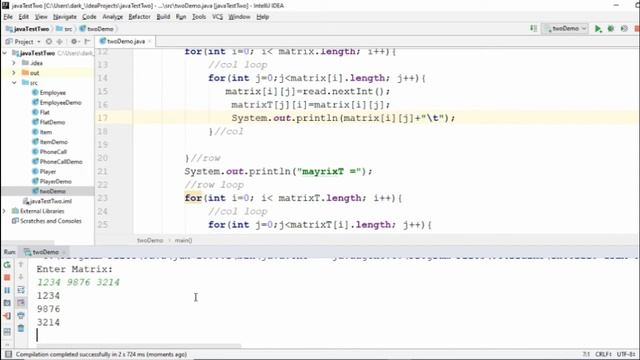Open the Run menu

[x=181, y=17]
